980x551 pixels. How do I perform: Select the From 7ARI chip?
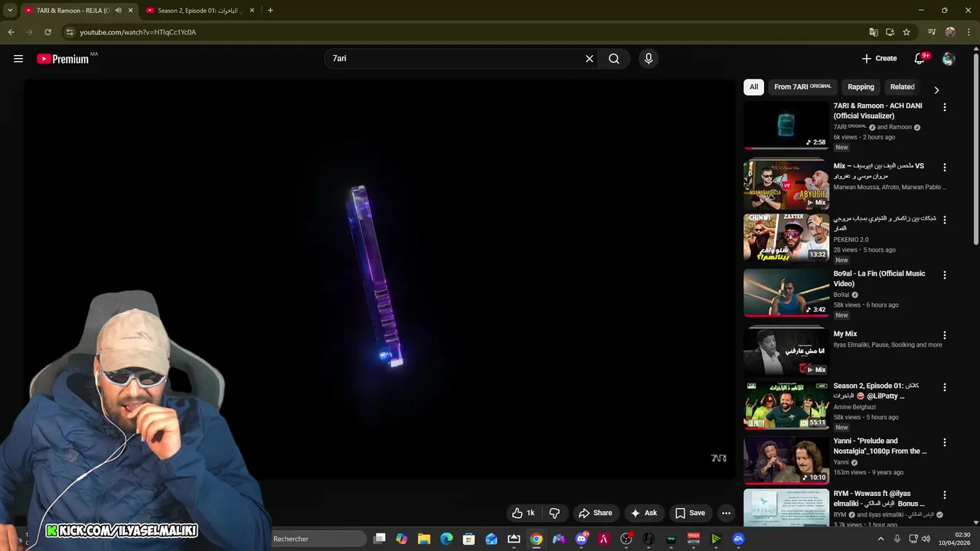click(802, 87)
